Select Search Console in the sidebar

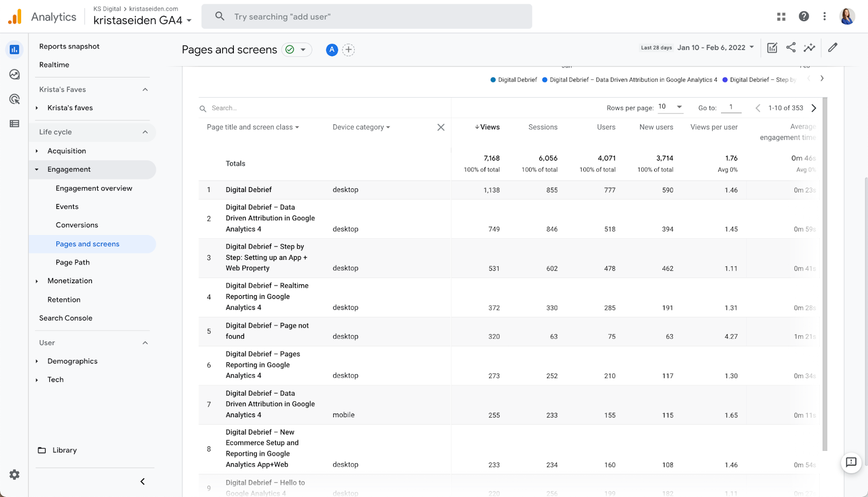(66, 318)
